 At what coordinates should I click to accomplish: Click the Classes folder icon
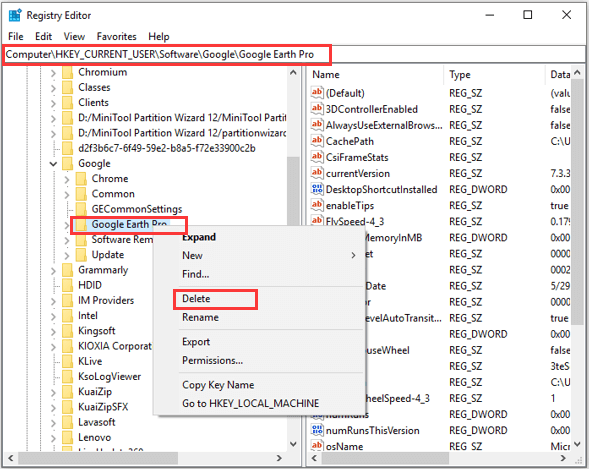pos(68,87)
